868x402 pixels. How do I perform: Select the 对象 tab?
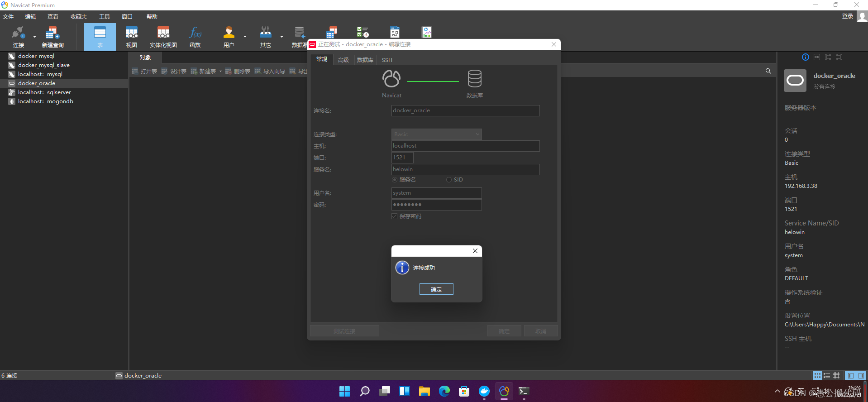tap(145, 57)
